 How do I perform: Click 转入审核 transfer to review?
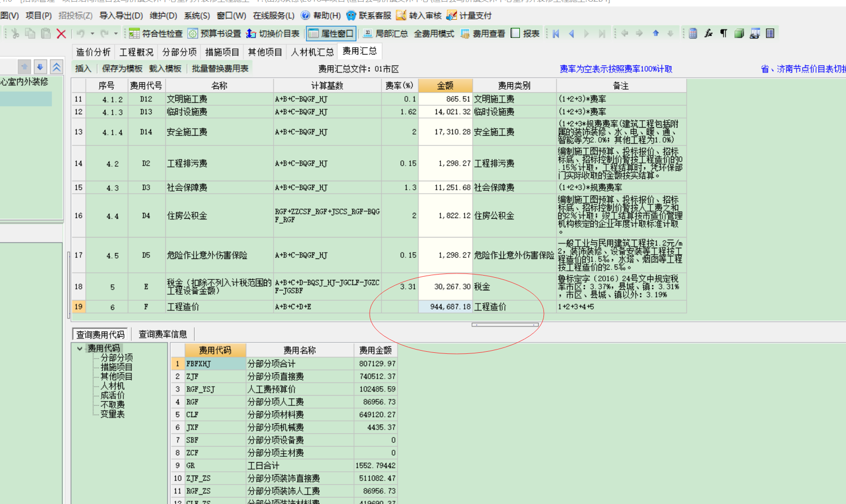[x=418, y=16]
